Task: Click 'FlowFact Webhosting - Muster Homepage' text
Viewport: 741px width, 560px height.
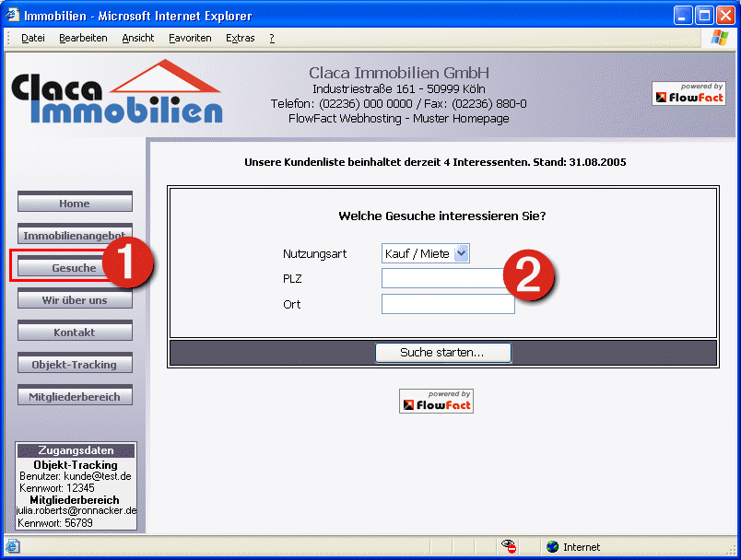Action: click(399, 119)
